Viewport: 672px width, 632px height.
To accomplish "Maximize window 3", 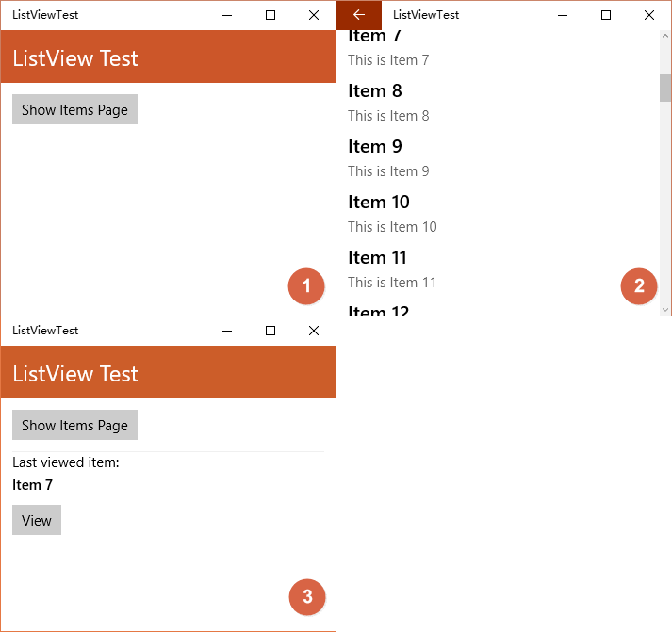I will 270,331.
